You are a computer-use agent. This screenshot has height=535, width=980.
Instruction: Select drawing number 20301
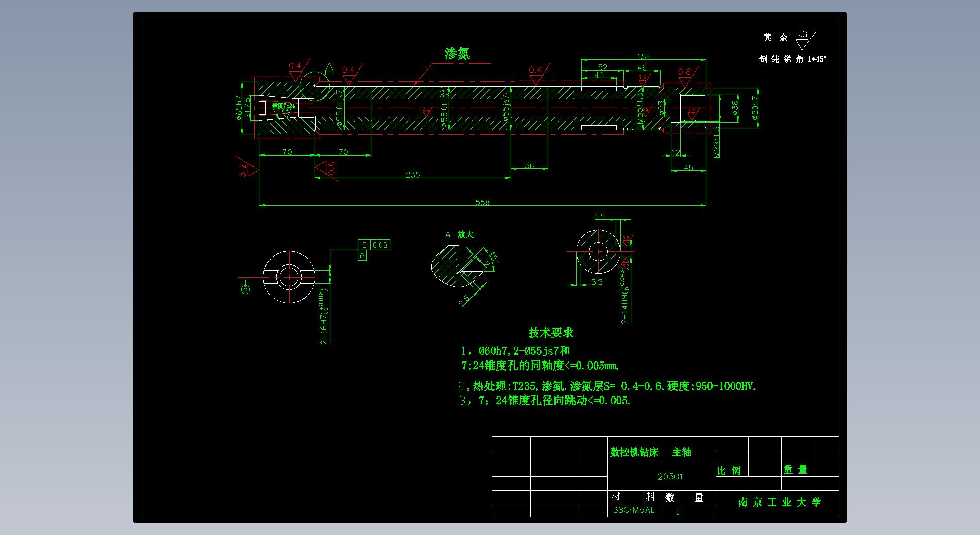coord(670,476)
